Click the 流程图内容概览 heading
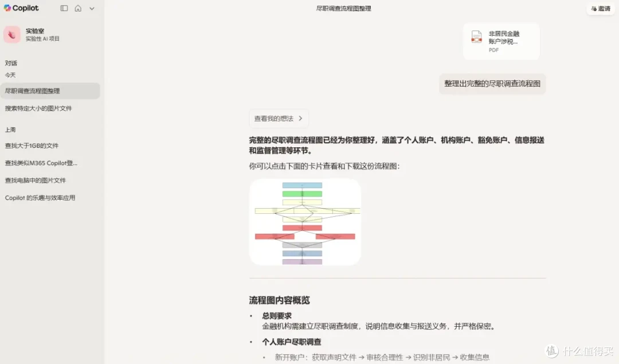The width and height of the screenshot is (619, 364). point(279,300)
